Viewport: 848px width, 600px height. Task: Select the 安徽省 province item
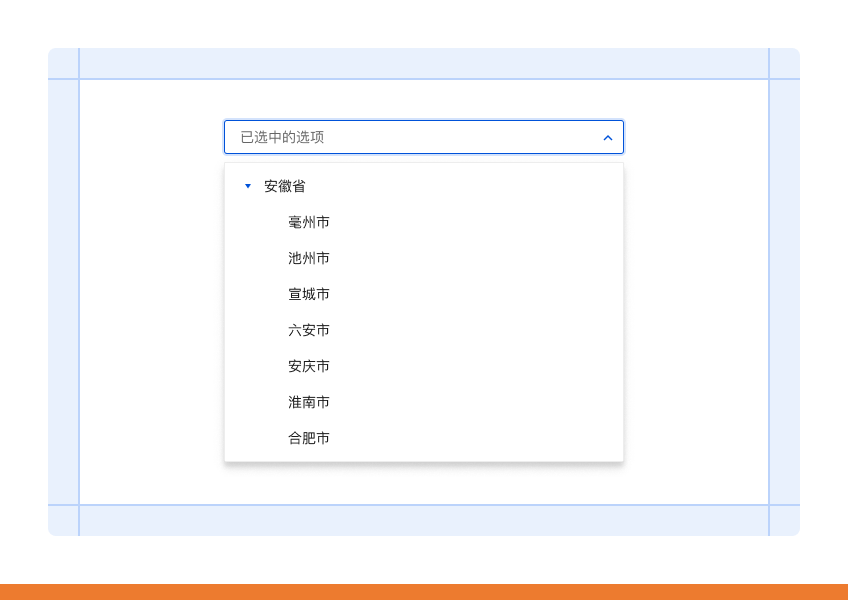coord(284,186)
